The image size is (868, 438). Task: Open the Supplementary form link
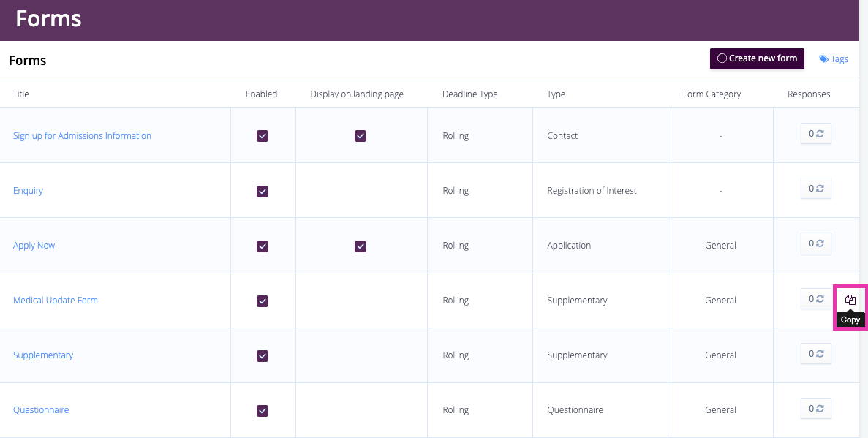pyautogui.click(x=43, y=355)
